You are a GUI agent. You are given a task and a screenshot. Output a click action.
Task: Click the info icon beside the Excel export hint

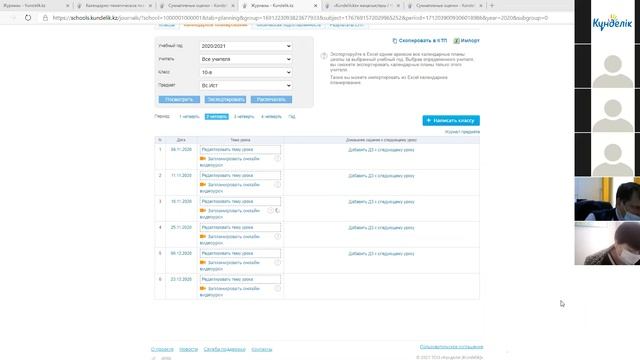(x=324, y=56)
